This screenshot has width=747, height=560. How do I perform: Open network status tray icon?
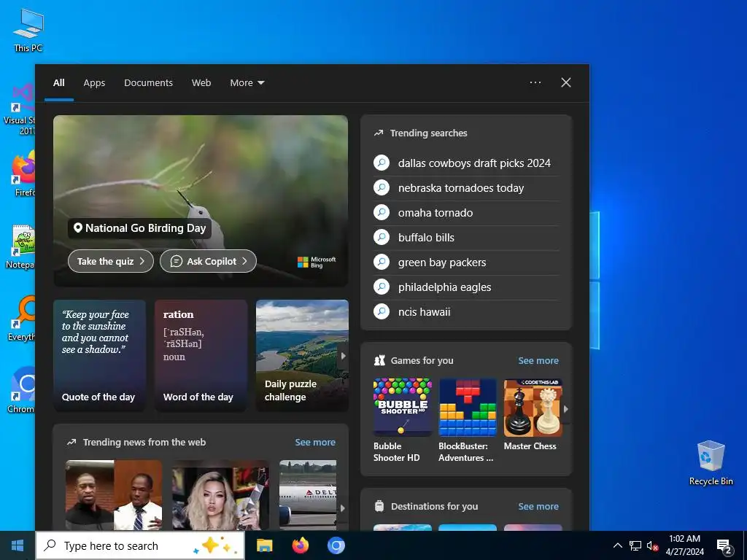coord(635,545)
